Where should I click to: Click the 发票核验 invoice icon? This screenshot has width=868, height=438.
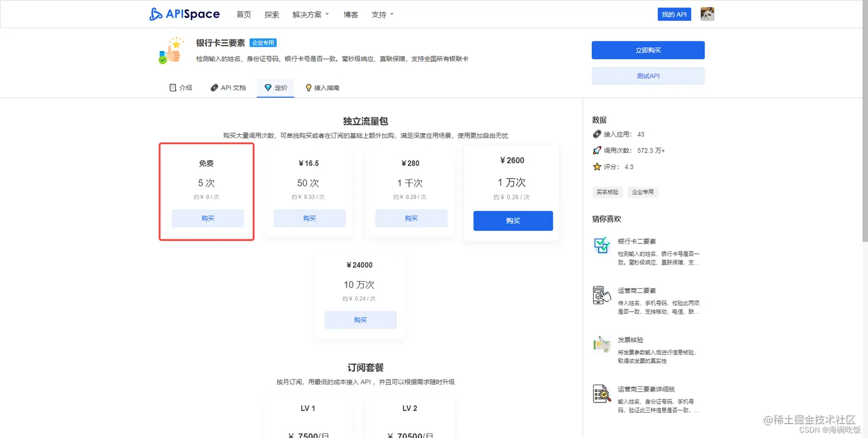click(601, 344)
